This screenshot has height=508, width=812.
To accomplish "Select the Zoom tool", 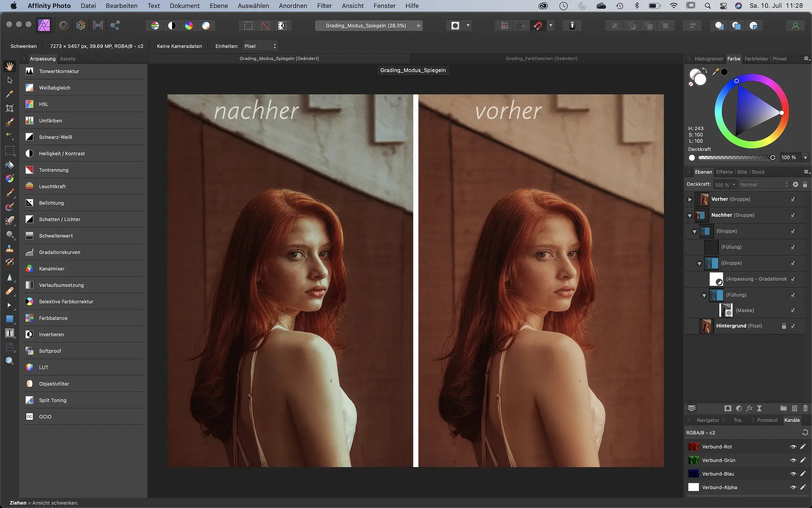I will click(x=10, y=360).
